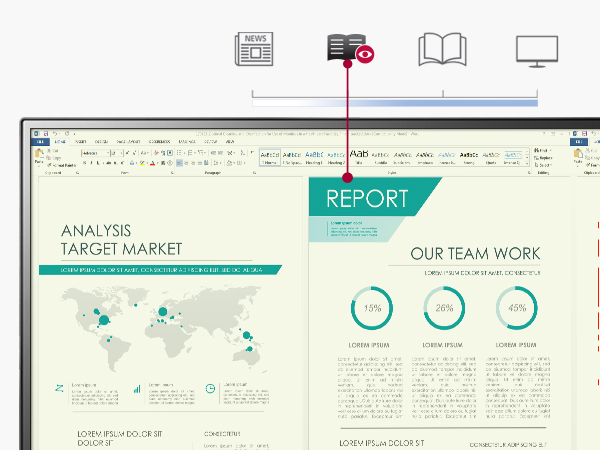Click the Save icon in quick access toolbar
The image size is (600, 450).
[44, 133]
